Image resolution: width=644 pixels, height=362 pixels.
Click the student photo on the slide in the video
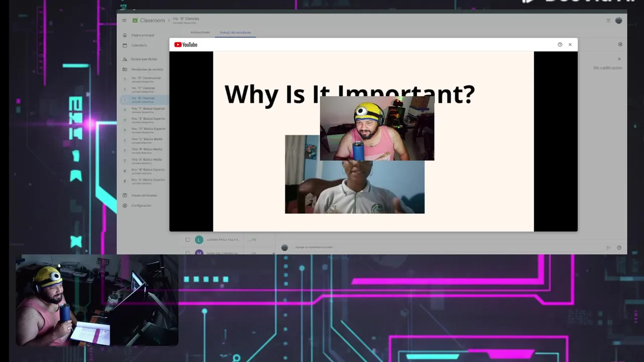(355, 187)
